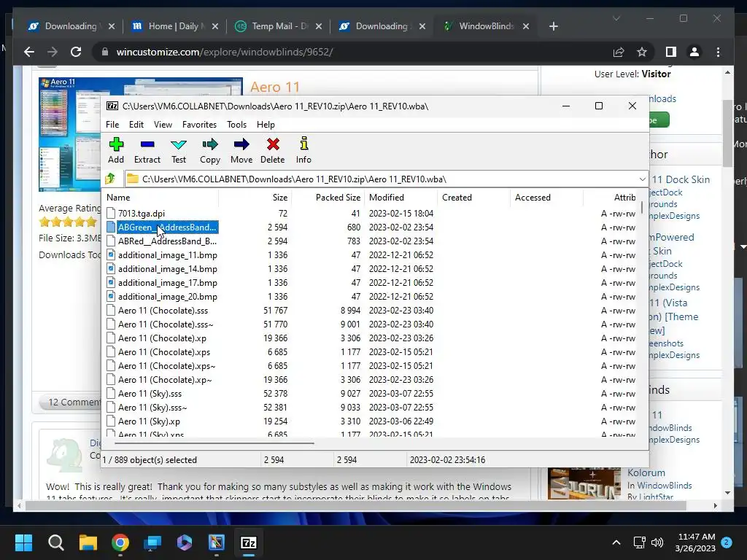Open the volume control in the system tray
747x560 pixels.
pyautogui.click(x=657, y=542)
